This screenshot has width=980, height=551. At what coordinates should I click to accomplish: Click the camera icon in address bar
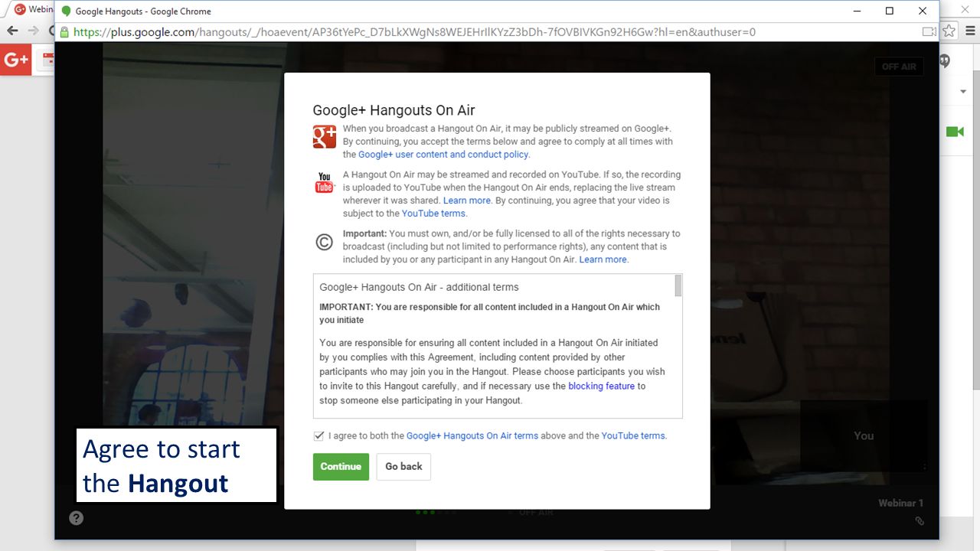click(929, 32)
